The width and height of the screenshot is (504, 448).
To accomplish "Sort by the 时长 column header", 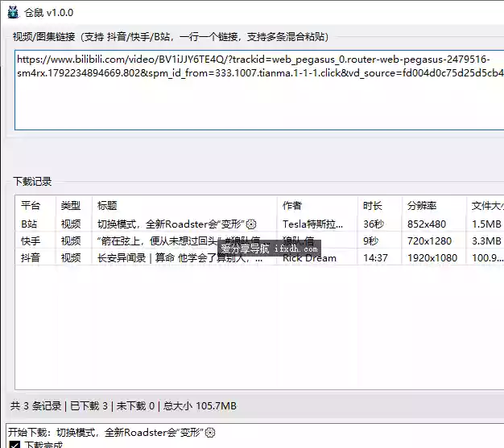I will pyautogui.click(x=373, y=206).
